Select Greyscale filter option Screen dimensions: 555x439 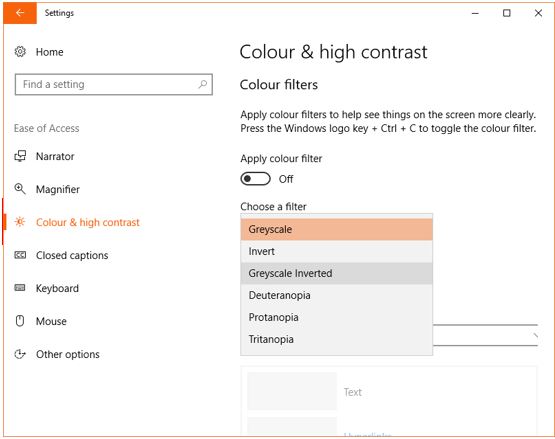(337, 229)
